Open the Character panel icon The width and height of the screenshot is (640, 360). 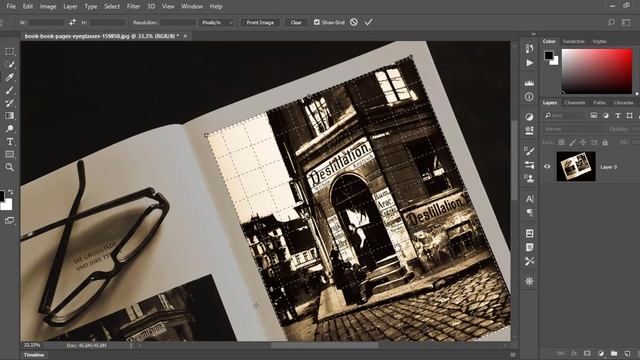point(529,199)
